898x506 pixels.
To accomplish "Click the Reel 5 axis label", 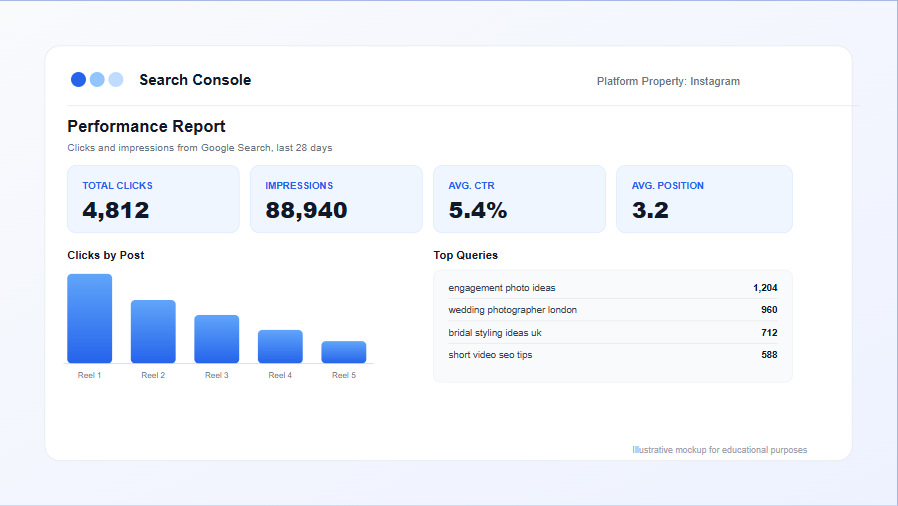I will pos(344,375).
